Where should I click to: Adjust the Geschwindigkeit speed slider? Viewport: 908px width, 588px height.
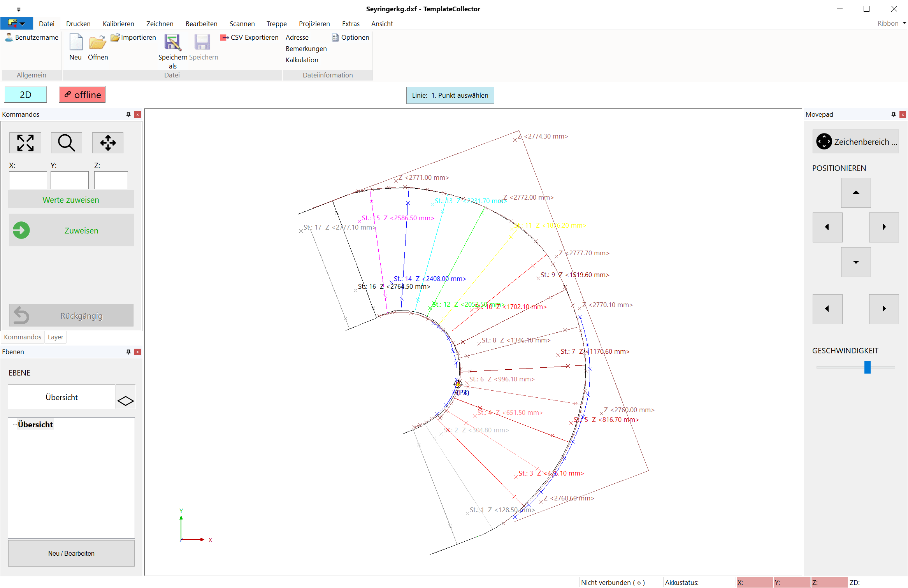867,367
